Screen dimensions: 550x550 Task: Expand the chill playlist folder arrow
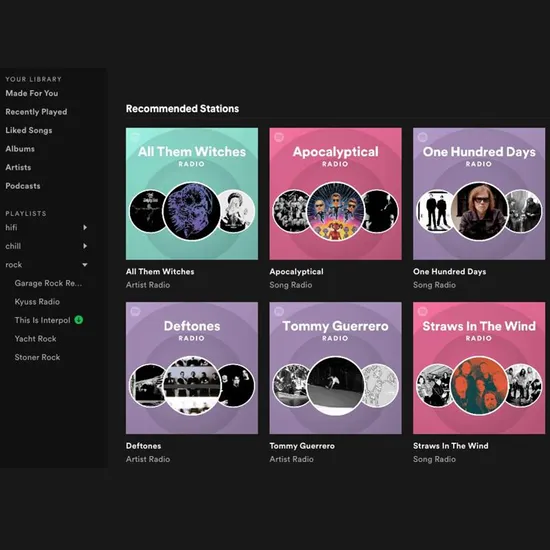(85, 246)
